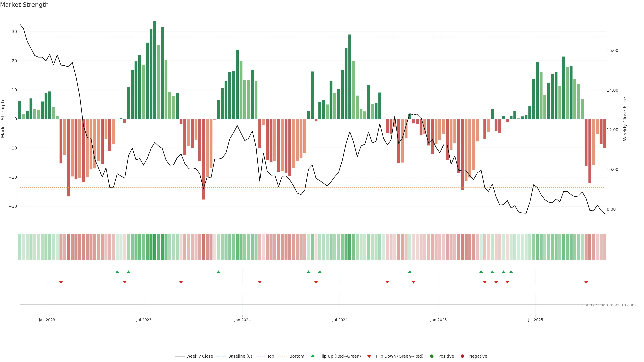Click the last red flip-down marker

[x=586, y=282]
